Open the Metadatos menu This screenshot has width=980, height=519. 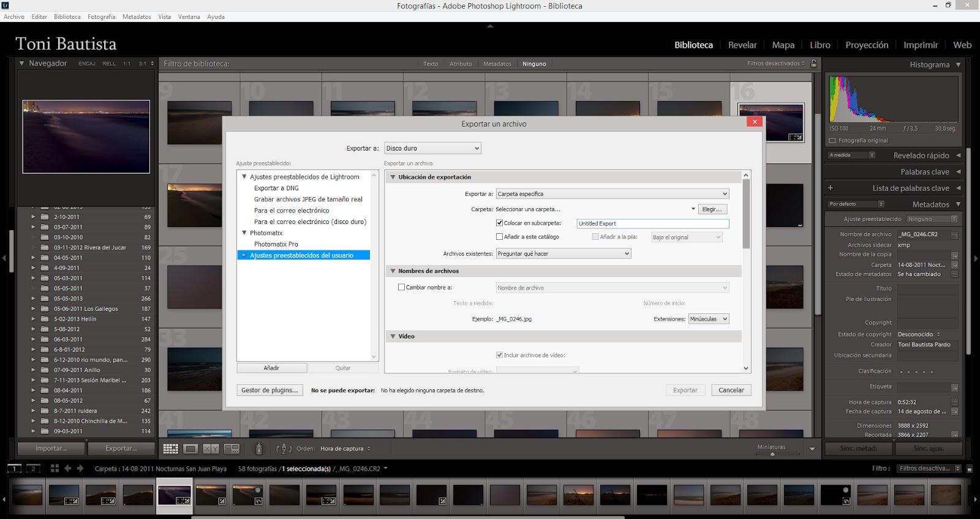137,17
